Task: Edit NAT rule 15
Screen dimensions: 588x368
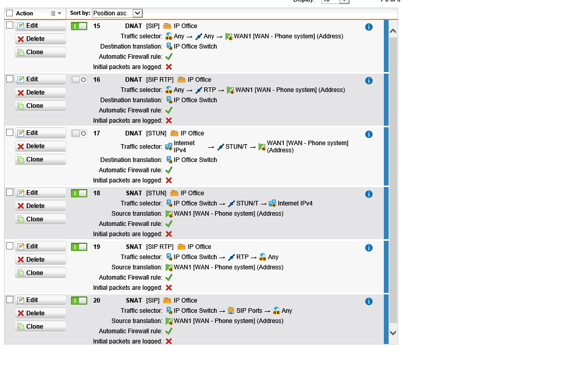Action: pyautogui.click(x=40, y=26)
